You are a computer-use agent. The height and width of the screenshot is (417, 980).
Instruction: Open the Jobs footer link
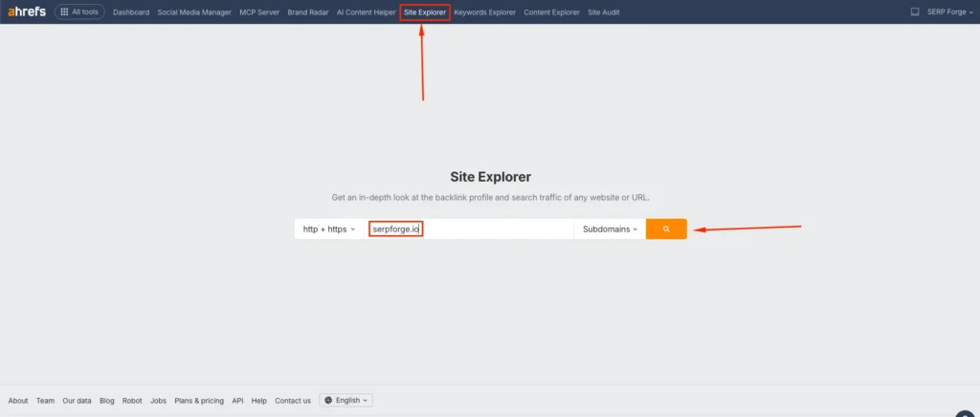coord(158,401)
